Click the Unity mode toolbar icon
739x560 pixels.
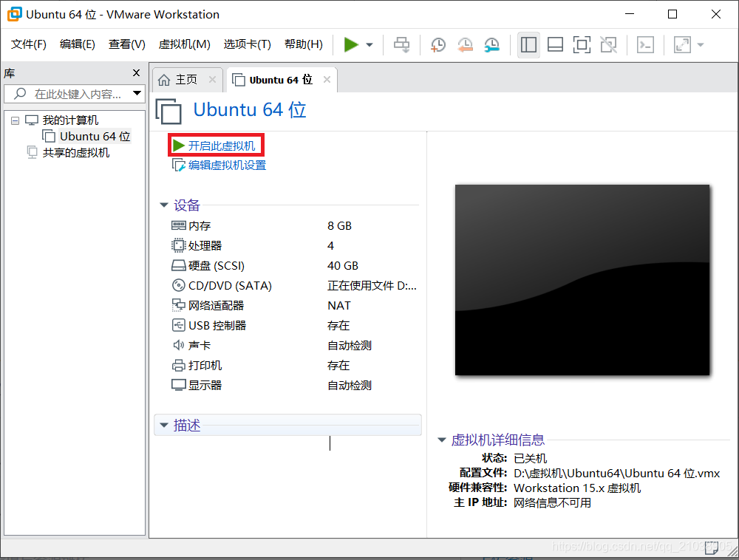coord(608,45)
